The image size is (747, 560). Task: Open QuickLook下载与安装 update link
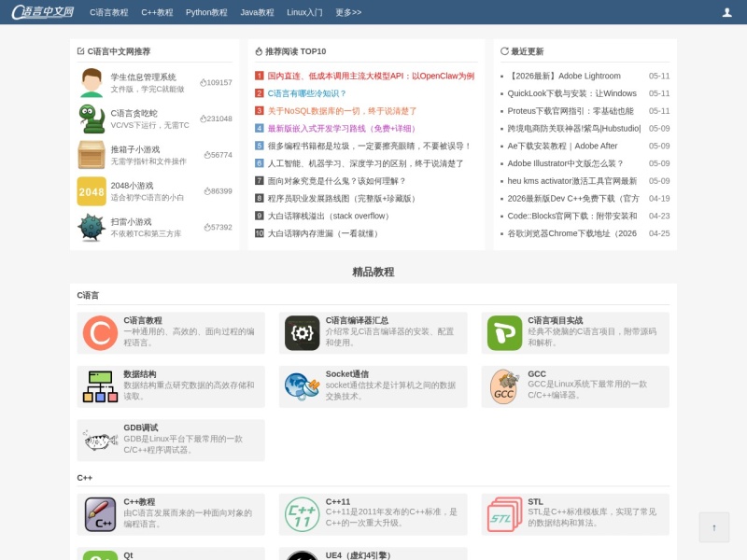coord(571,93)
